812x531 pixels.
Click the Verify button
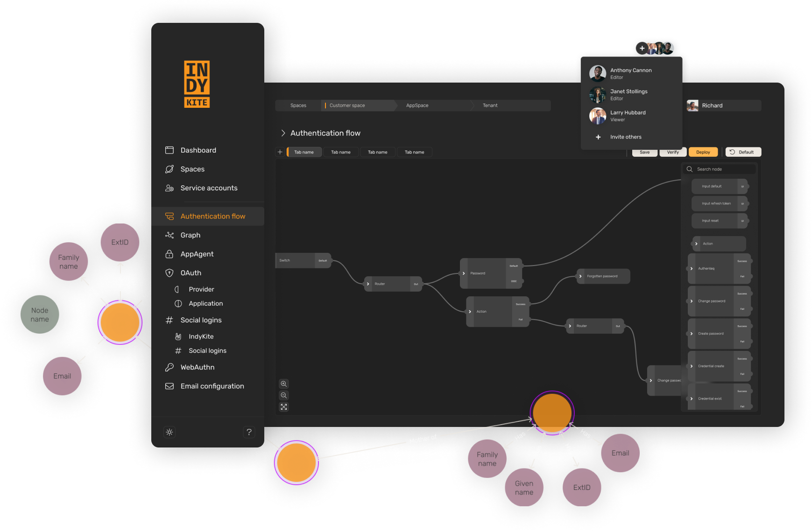click(673, 152)
